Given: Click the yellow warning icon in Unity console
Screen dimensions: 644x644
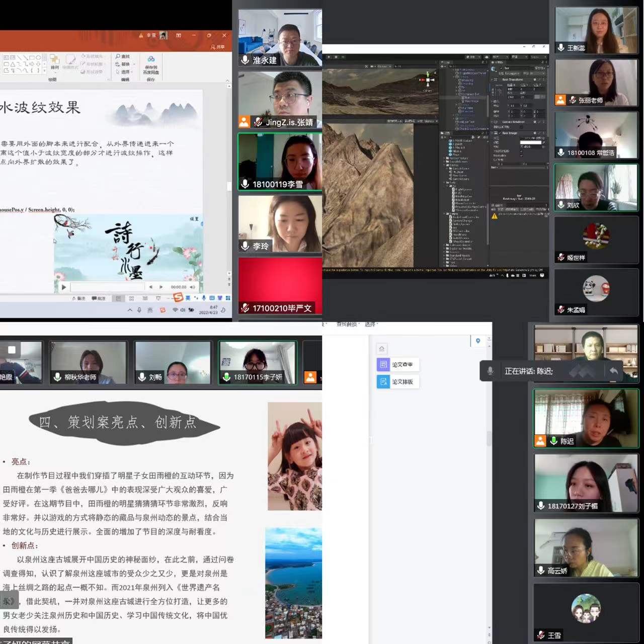Looking at the screenshot, I should pyautogui.click(x=494, y=216).
